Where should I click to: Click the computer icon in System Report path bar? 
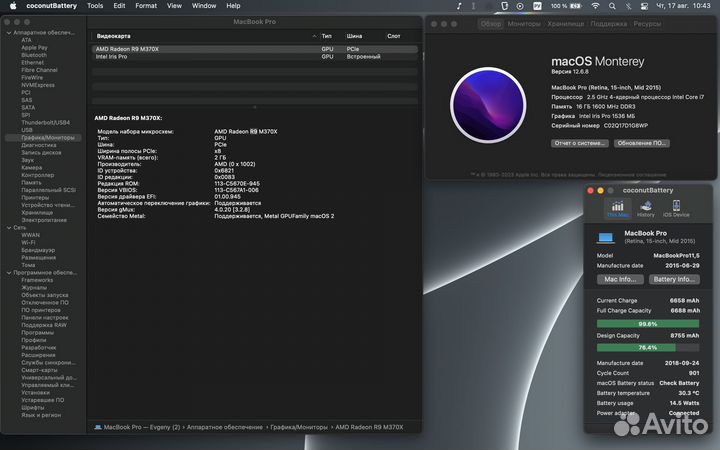tap(98, 427)
